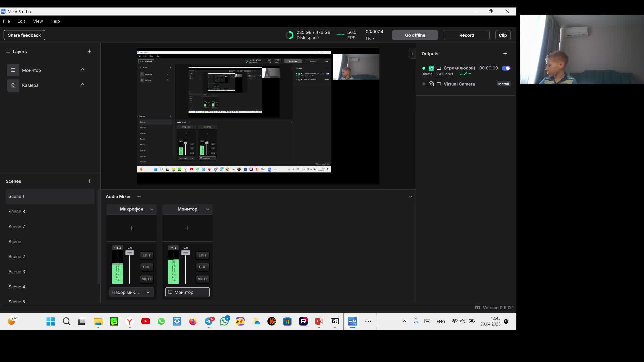Click the Go offline button
Screen dimensions: 644x362
(x=415, y=35)
